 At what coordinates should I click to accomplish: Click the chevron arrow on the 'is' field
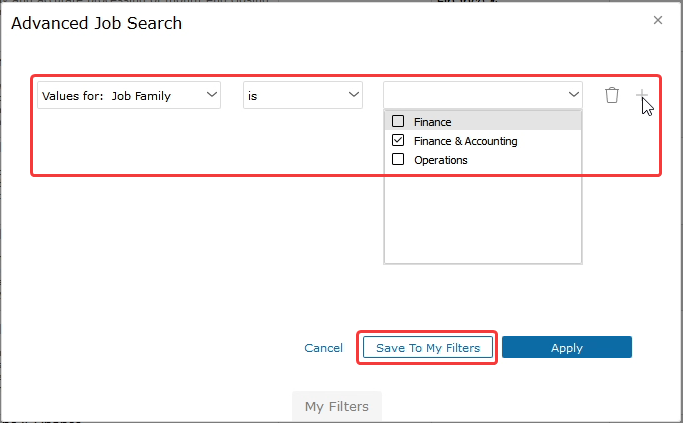tap(353, 95)
